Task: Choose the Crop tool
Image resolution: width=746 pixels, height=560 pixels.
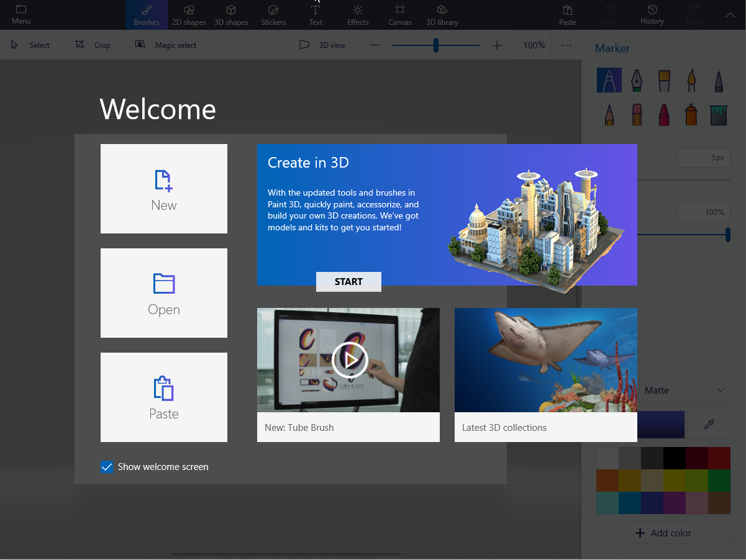Action: point(93,45)
